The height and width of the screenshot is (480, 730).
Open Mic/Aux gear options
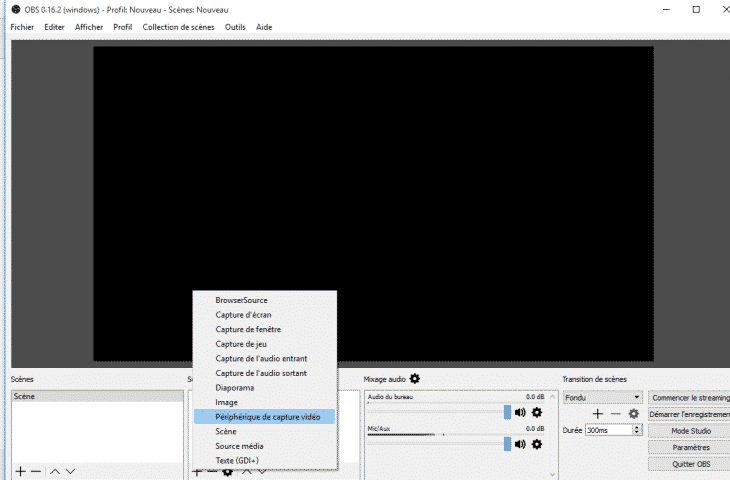tap(537, 444)
